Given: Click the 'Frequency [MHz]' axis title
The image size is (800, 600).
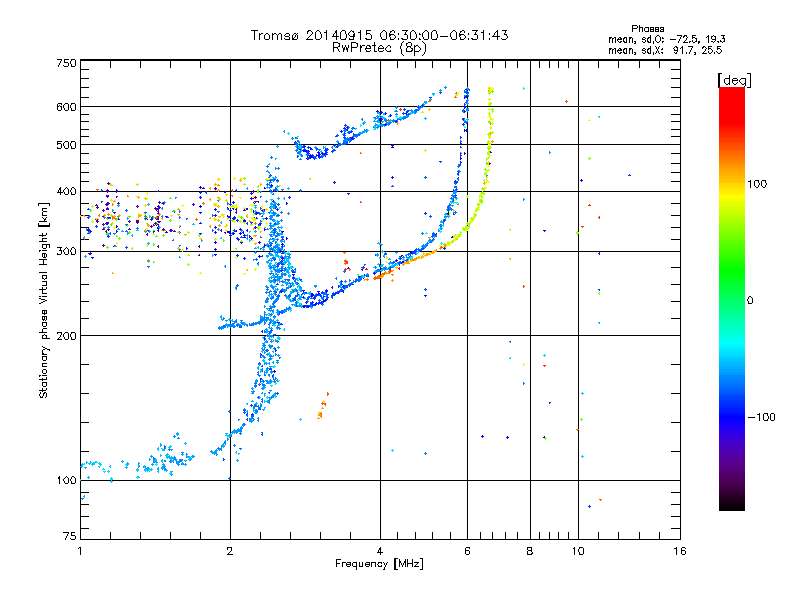Looking at the screenshot, I should [379, 564].
